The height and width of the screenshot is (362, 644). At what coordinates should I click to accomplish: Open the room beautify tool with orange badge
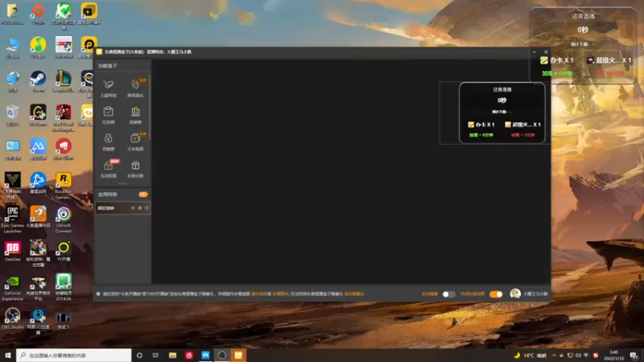click(135, 88)
